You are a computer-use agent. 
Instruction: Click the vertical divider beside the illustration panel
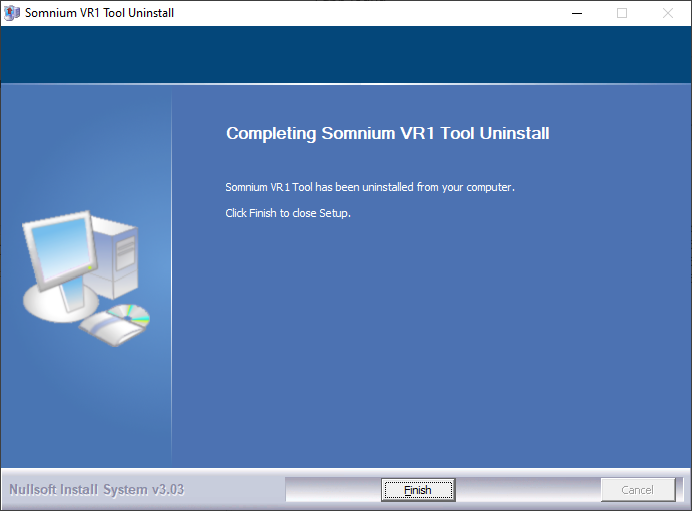(172, 276)
